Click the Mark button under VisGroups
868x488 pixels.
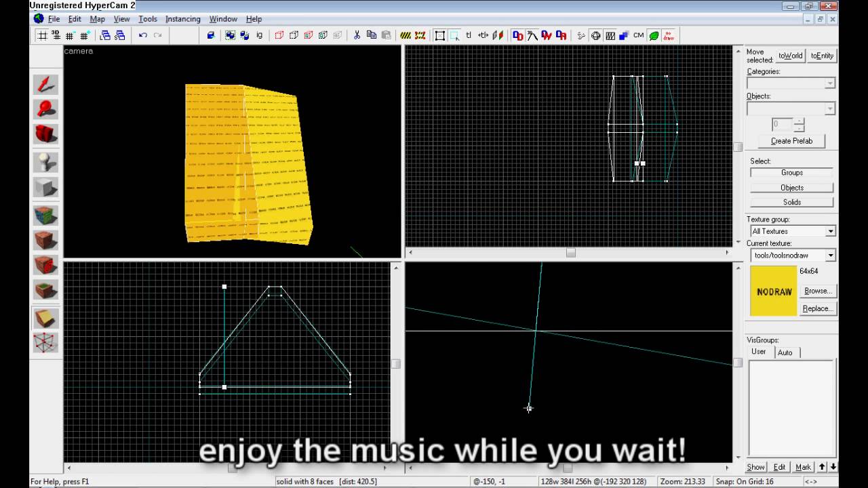point(803,467)
